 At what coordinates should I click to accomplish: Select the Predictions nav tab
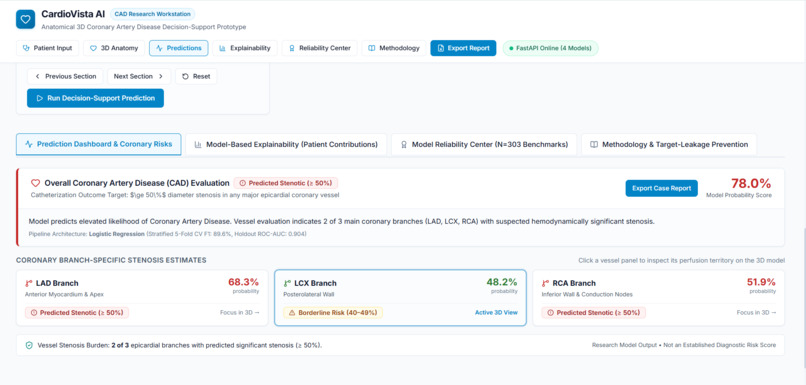coord(179,48)
